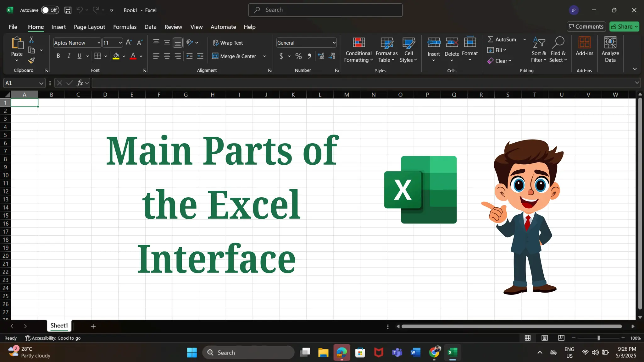The height and width of the screenshot is (362, 644).
Task: Select the Sheet1 tab
Action: pos(59,326)
